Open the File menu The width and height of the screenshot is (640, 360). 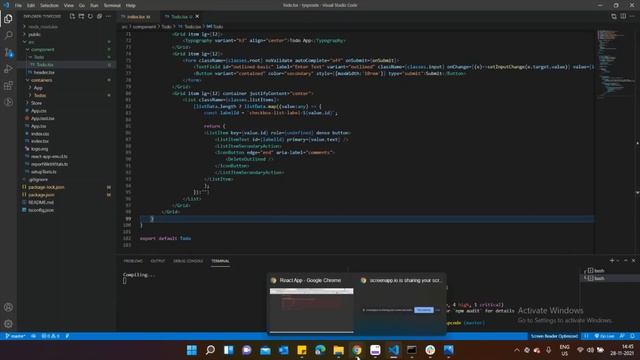(x=18, y=5)
